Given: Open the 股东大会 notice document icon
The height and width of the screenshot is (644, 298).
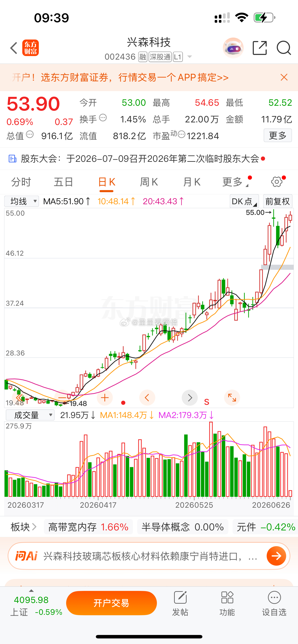Looking at the screenshot, I should coord(13,159).
